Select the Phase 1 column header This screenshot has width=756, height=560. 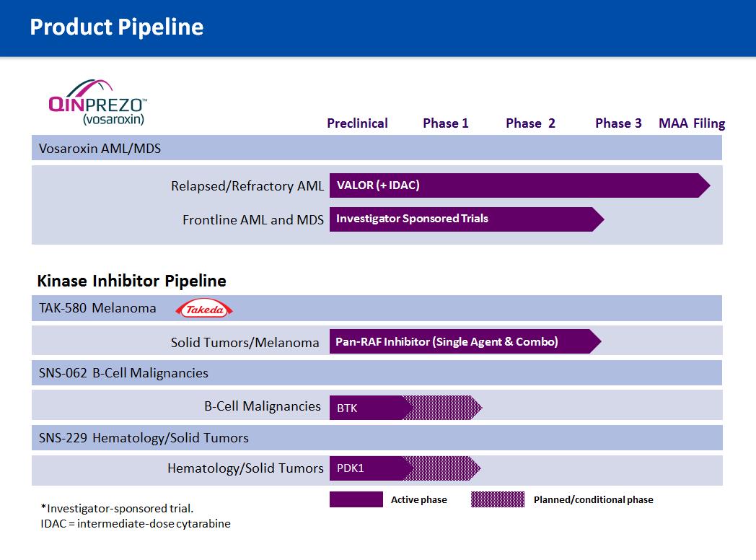[x=445, y=123]
